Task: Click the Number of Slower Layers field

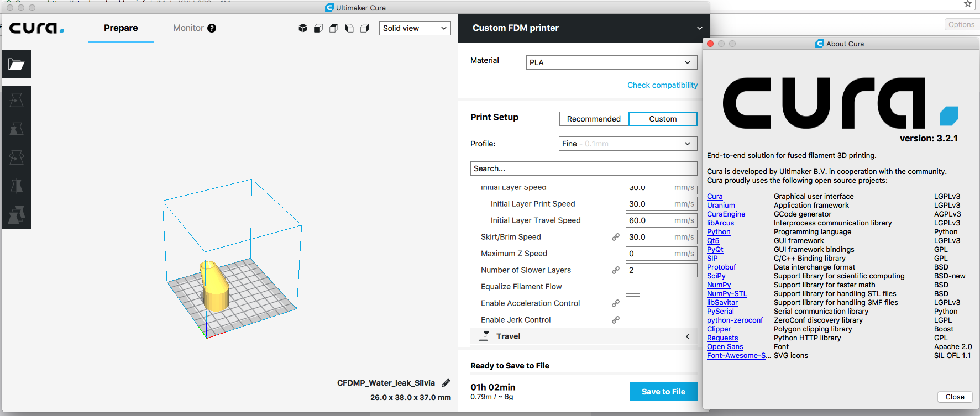Action: coord(661,270)
